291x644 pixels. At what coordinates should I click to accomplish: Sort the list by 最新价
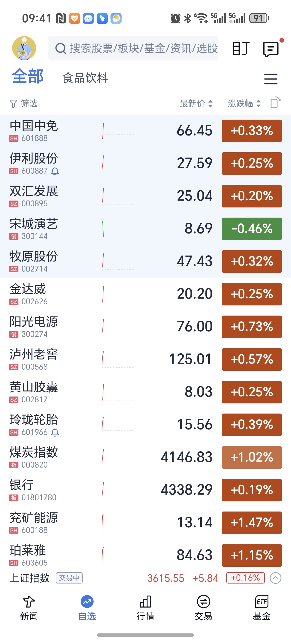coord(196,103)
